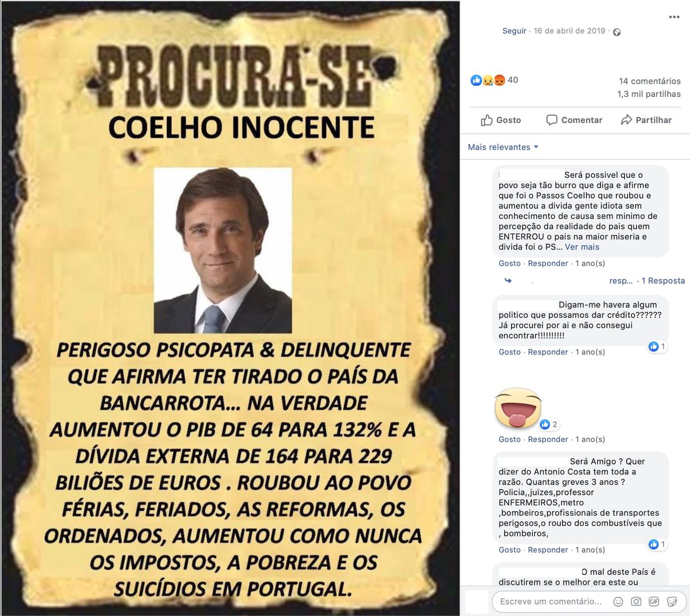This screenshot has height=616, width=690.
Task: Click the Gosto thumbs-up icon under the post
Action: pos(486,120)
